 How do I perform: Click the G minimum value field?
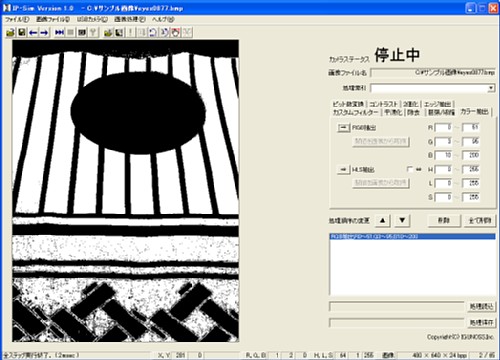pyautogui.click(x=443, y=141)
